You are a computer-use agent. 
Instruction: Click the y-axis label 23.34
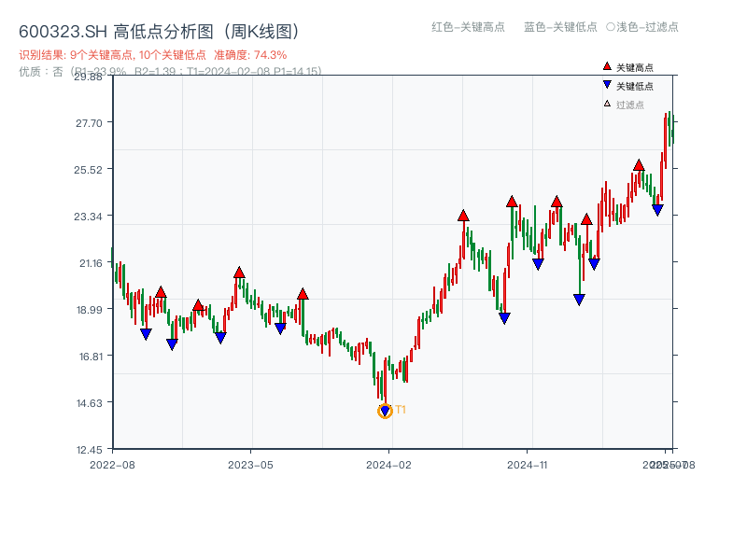coord(88,217)
